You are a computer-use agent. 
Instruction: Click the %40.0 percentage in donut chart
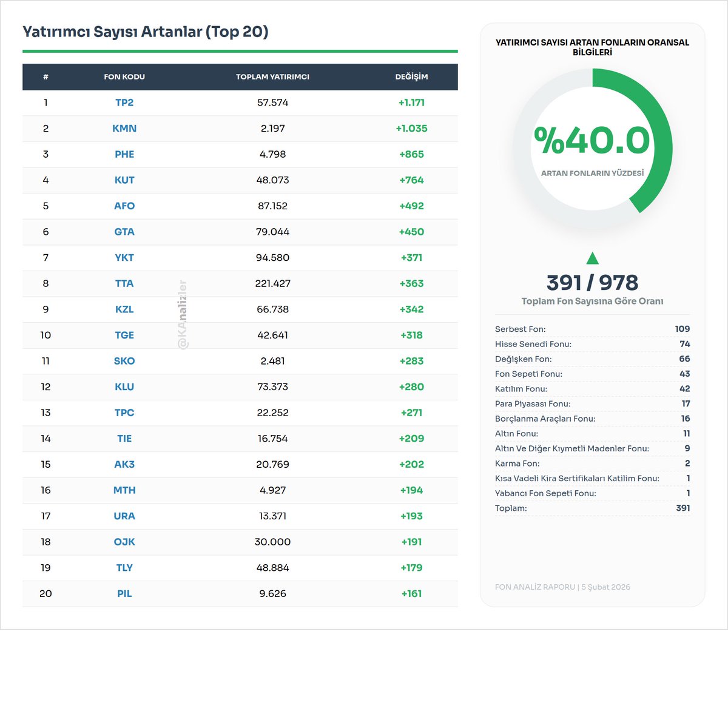[592, 140]
